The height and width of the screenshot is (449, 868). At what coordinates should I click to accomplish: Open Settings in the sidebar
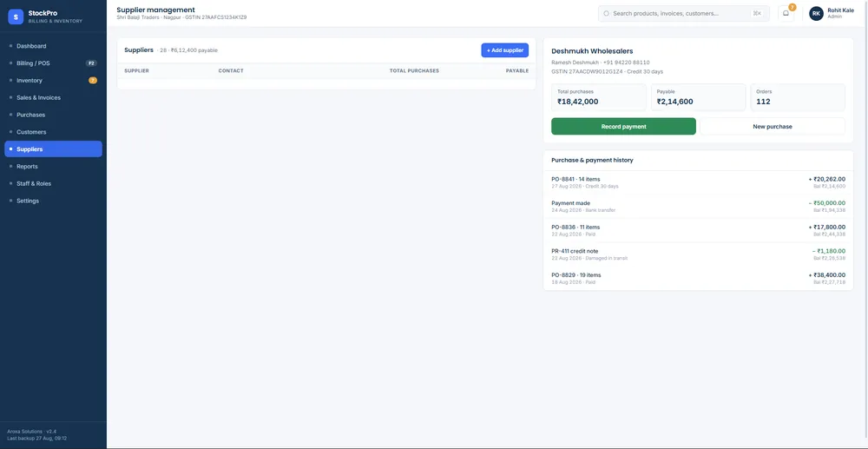point(53,201)
